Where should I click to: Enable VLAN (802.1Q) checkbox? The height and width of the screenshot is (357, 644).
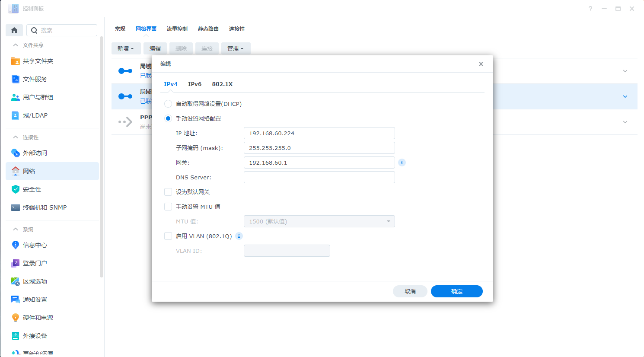click(x=168, y=236)
